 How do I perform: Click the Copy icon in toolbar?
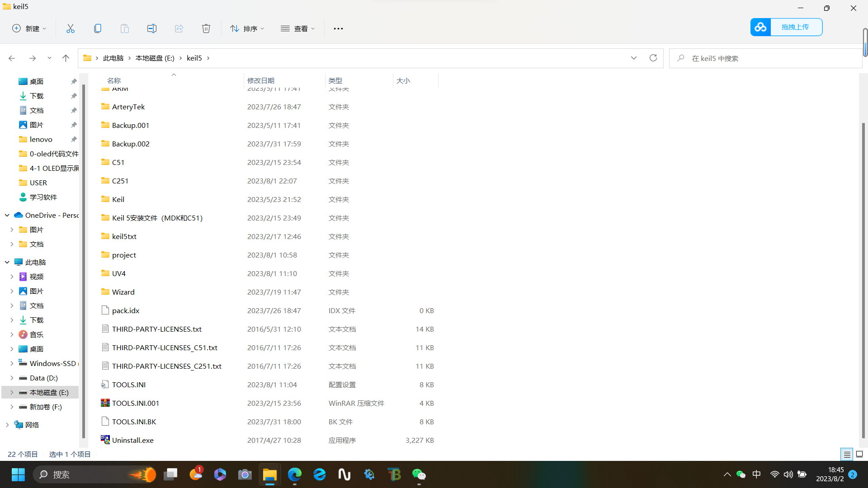click(98, 28)
